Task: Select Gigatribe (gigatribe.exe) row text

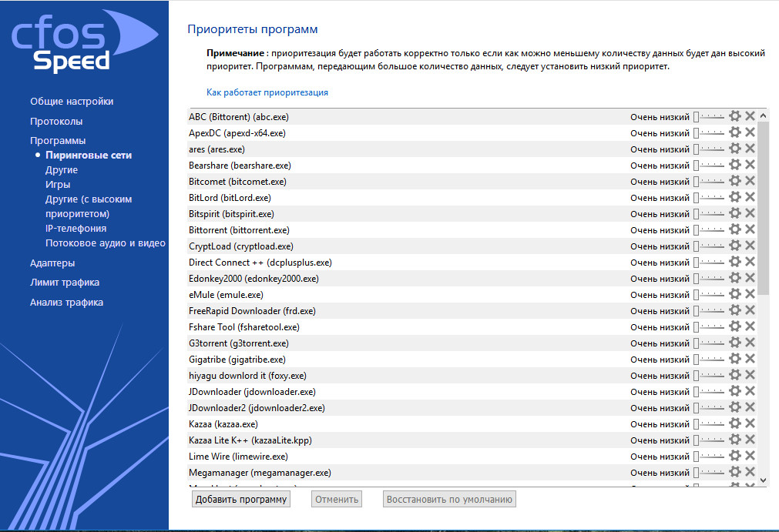Action: (237, 360)
